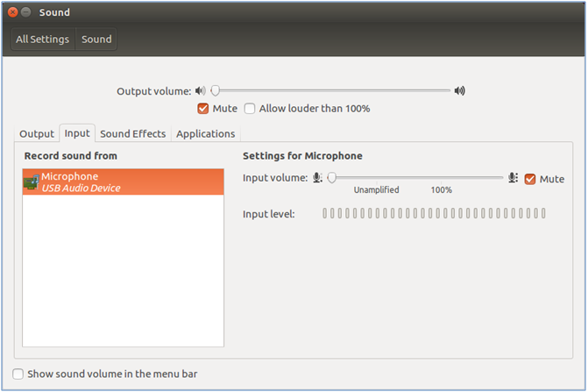Image resolution: width=588 pixels, height=392 pixels.
Task: Select Microphone USB Audio Device entry
Action: (123, 182)
